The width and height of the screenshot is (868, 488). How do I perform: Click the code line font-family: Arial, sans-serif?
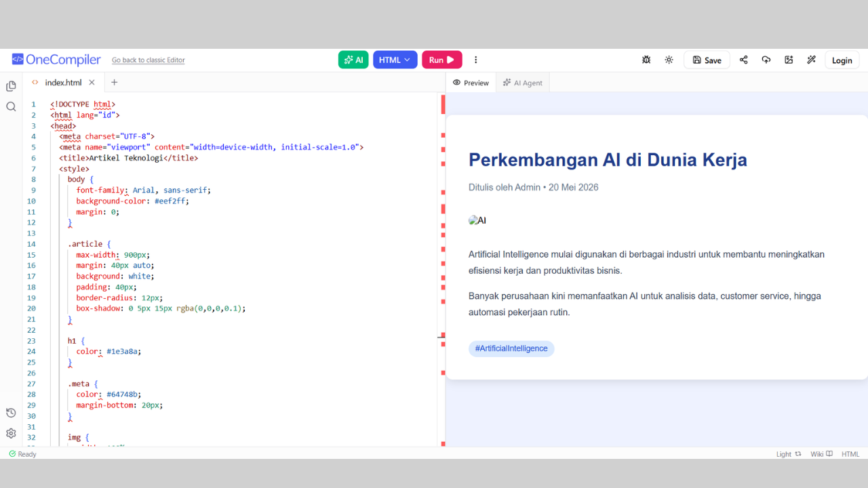143,190
